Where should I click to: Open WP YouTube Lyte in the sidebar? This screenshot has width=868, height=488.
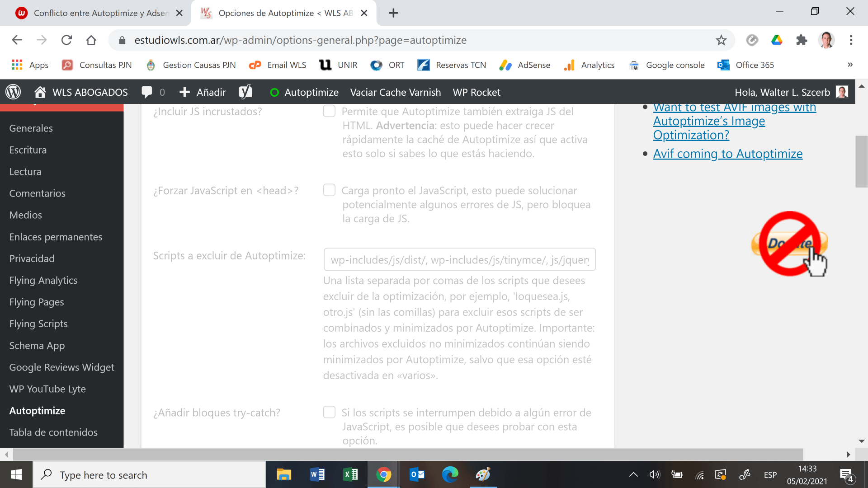(47, 389)
